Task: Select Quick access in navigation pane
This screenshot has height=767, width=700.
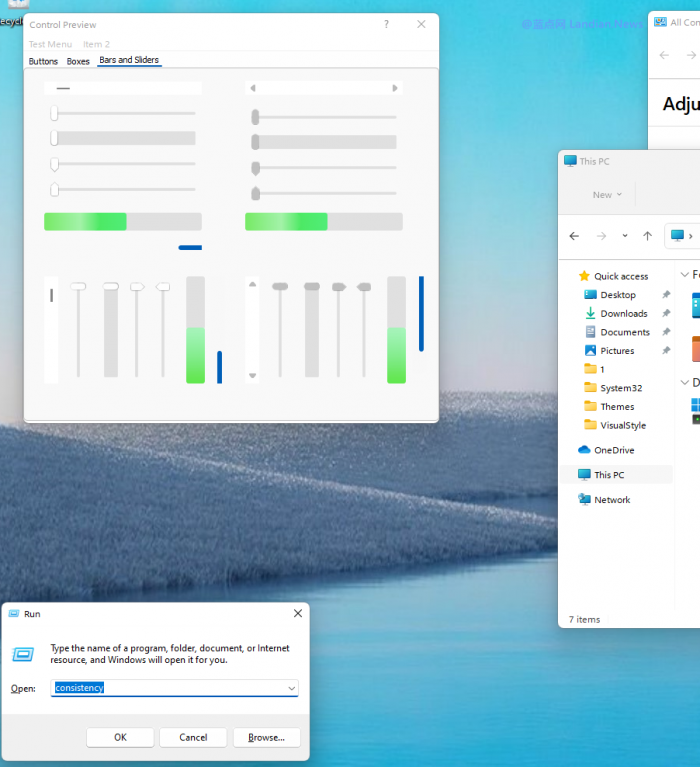Action: point(614,276)
